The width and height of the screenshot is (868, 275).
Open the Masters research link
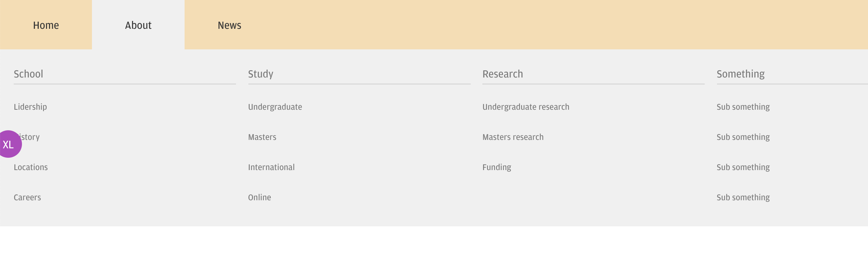click(513, 137)
